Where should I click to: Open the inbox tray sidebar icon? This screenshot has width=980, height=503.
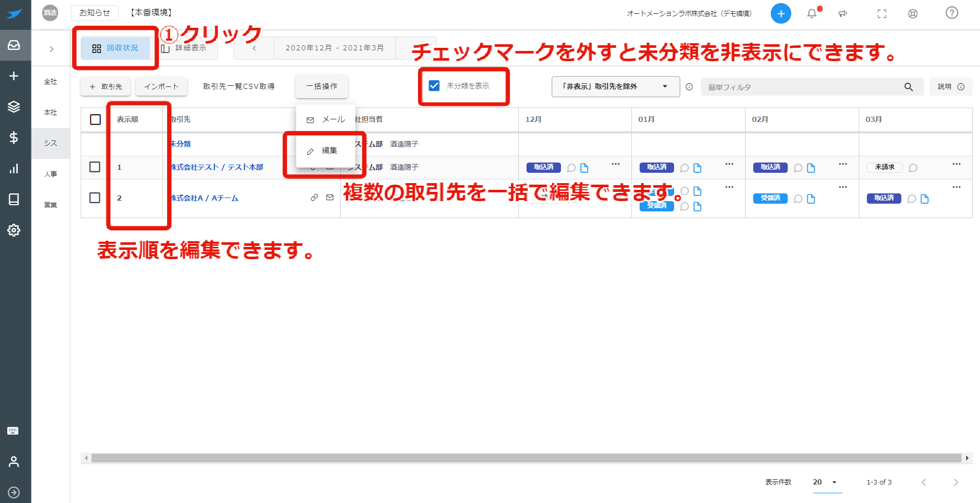(x=14, y=45)
